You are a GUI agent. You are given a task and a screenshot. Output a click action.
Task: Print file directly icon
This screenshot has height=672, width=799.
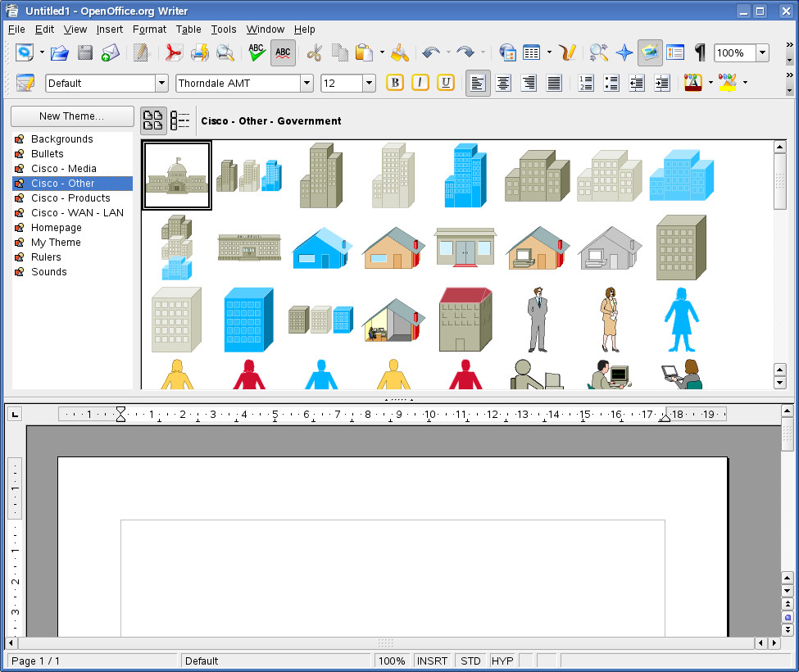[199, 52]
